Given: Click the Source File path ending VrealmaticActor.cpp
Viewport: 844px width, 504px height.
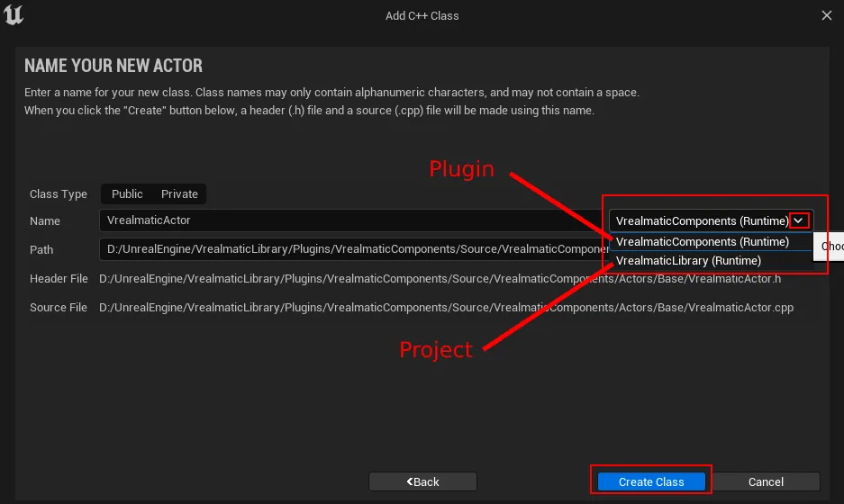Looking at the screenshot, I should click(446, 308).
